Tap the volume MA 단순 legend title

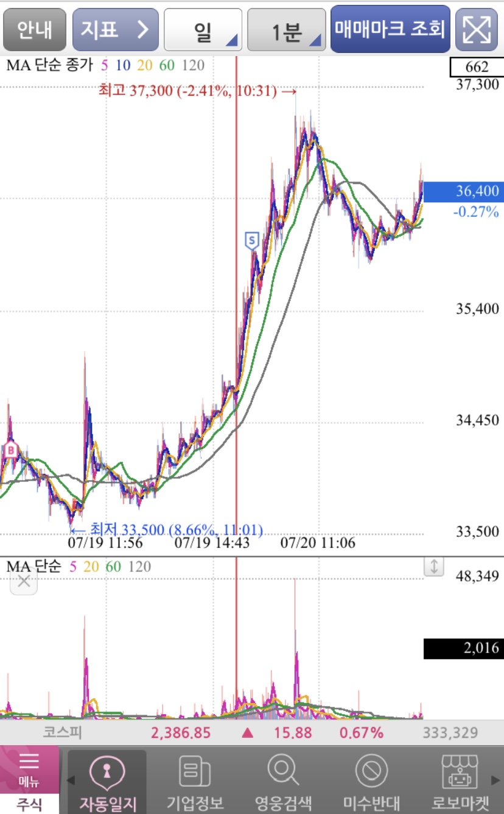[34, 567]
